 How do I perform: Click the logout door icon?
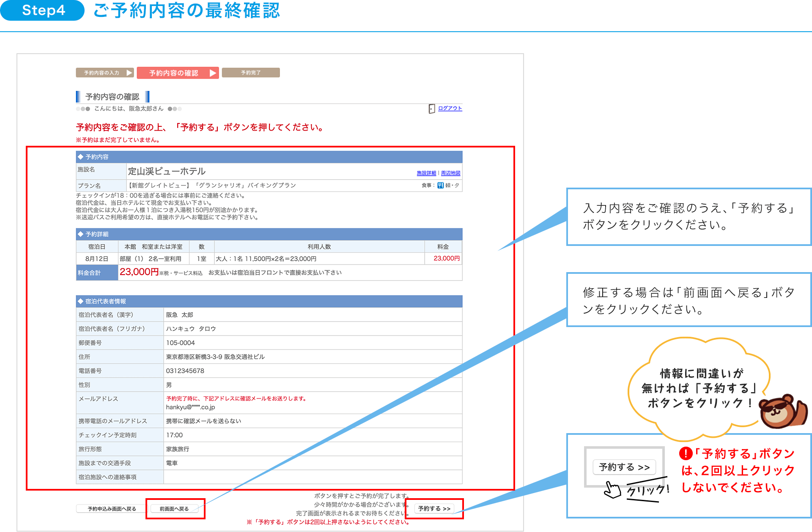coord(431,109)
